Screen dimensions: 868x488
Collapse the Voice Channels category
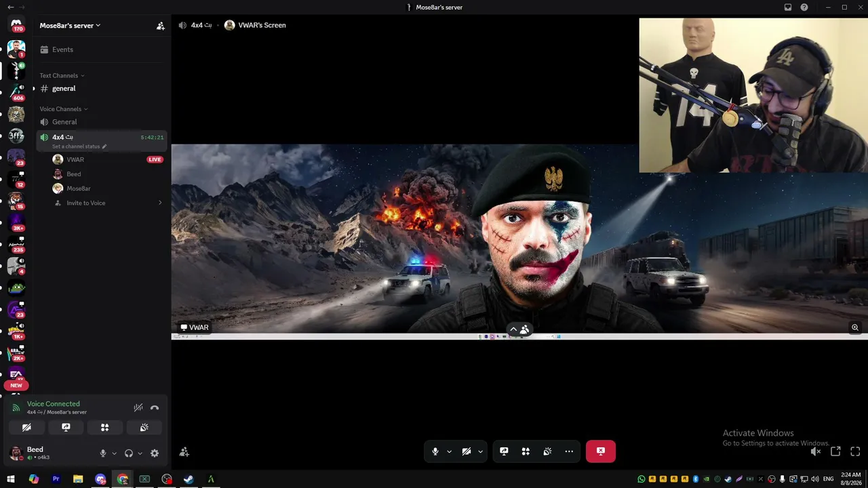(64, 109)
